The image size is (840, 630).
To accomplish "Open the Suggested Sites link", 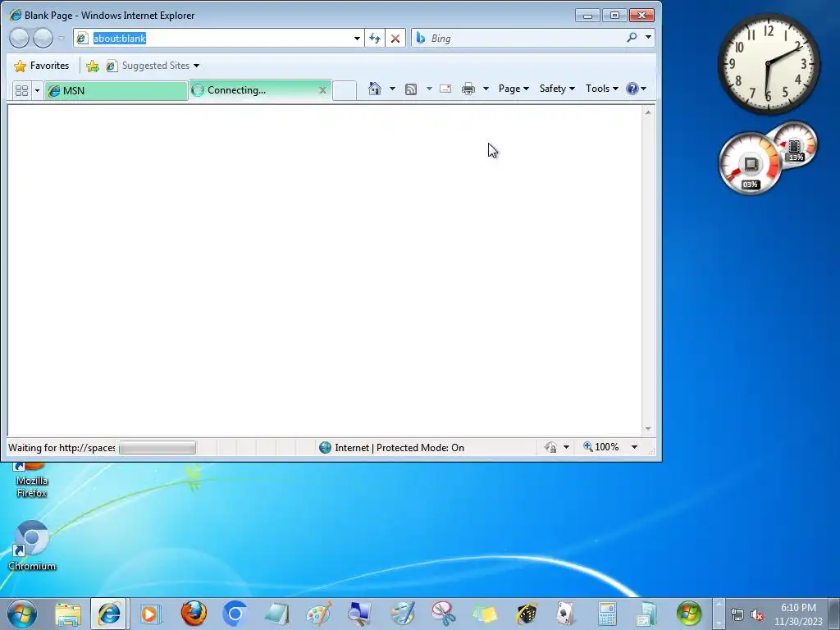I will click(149, 66).
